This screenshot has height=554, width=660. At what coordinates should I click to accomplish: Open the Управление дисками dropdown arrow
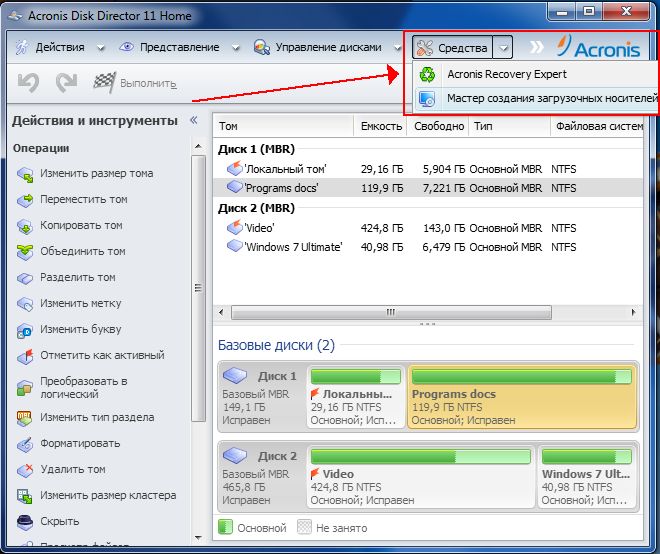click(x=397, y=48)
